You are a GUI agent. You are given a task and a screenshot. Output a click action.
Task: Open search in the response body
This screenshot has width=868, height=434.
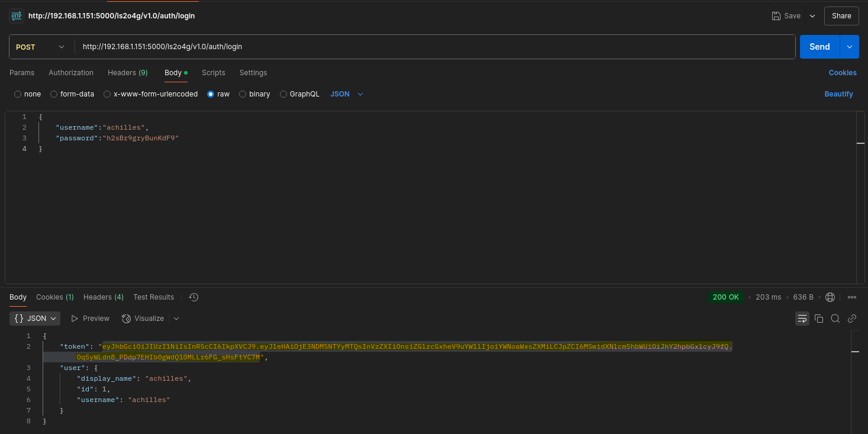click(835, 319)
